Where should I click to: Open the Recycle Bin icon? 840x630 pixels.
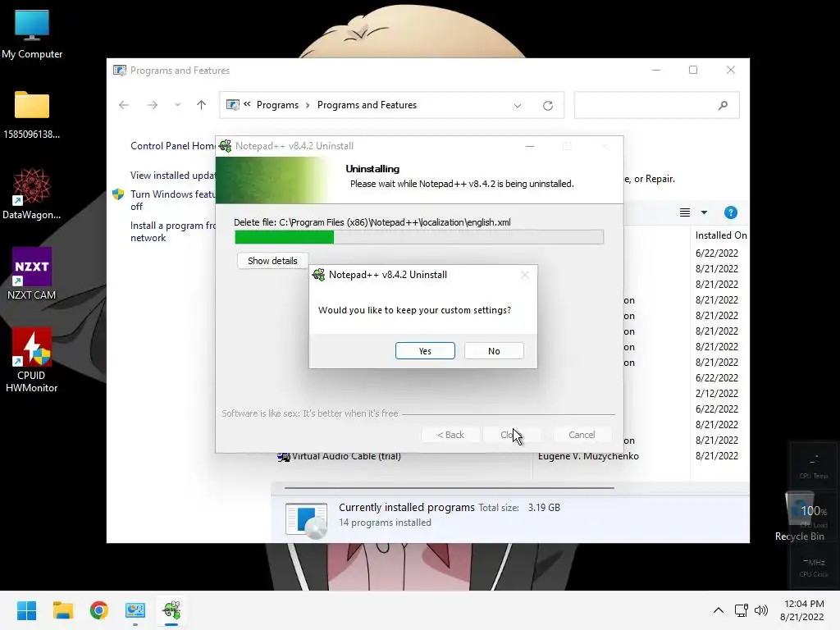click(799, 517)
